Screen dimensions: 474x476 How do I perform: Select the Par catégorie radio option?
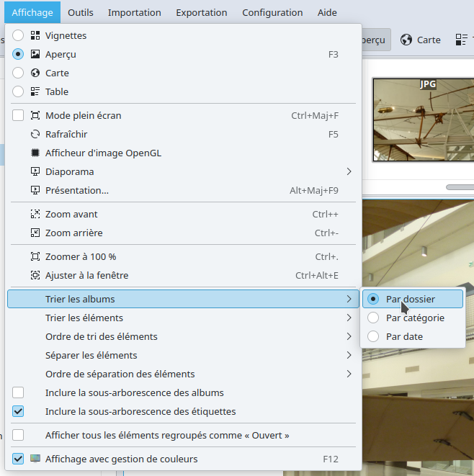(x=373, y=318)
